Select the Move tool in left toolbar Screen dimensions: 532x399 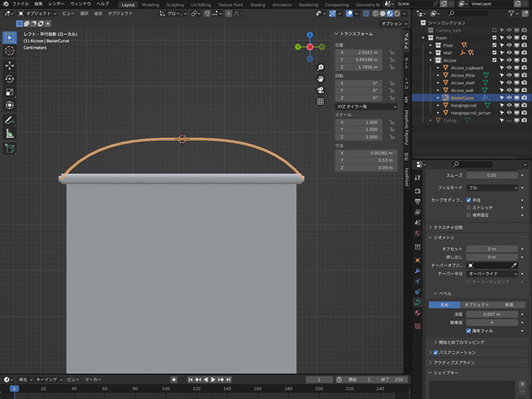pyautogui.click(x=10, y=65)
